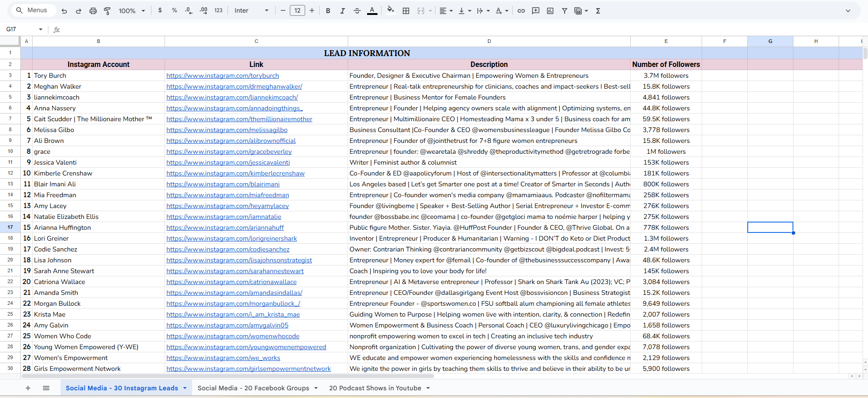
Task: Collapse the toolbar with the chevron
Action: (x=848, y=11)
